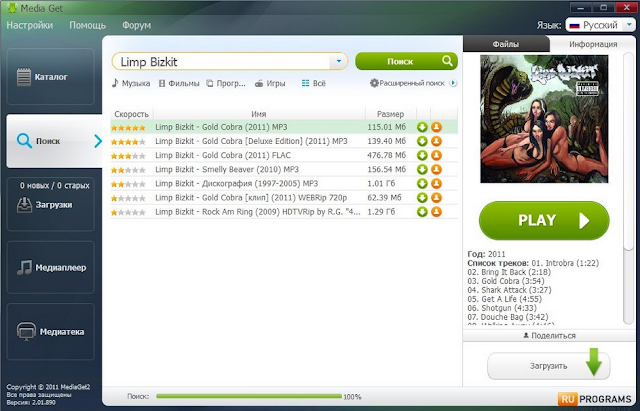The height and width of the screenshot is (411, 640).
Task: Download the Дискография (1997-2005) MP3 result
Action: coord(422,184)
